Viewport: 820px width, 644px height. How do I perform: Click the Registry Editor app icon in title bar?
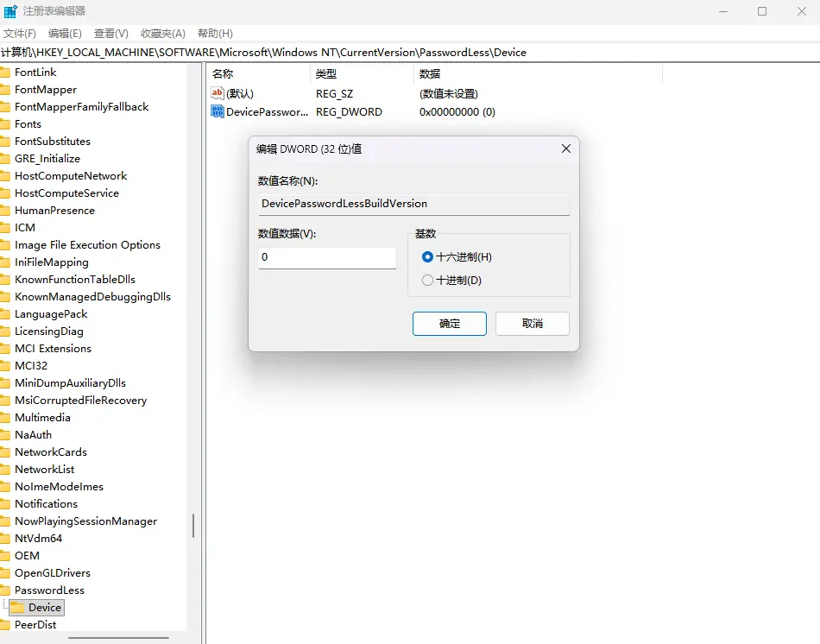(x=10, y=11)
